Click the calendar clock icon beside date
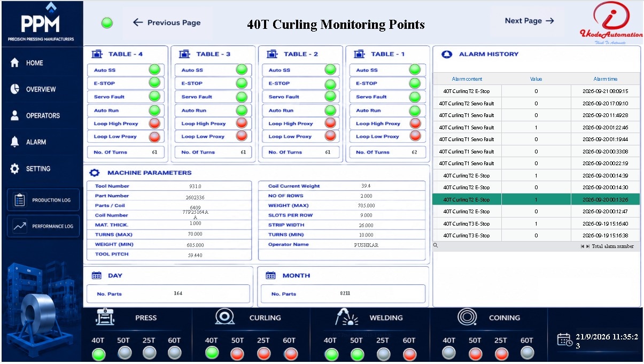Viewport: 644px width, 364px height. [564, 339]
